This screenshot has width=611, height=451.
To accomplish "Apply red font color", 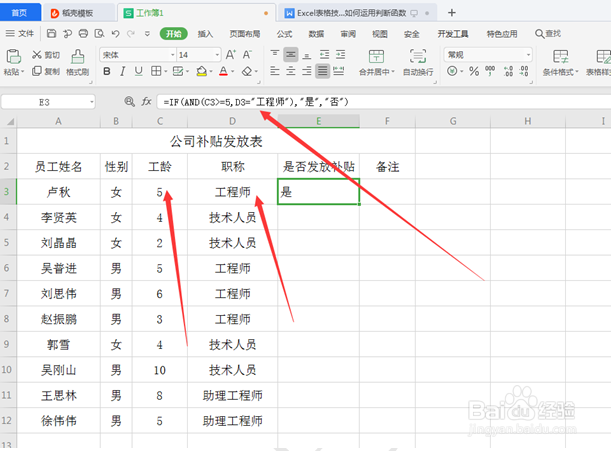I will tap(223, 71).
